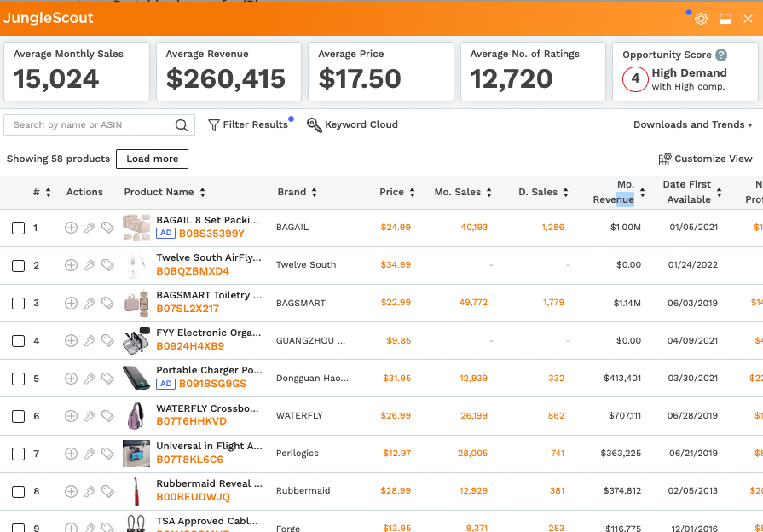Click plus icon for Twelve South AirFly row

pyautogui.click(x=71, y=265)
